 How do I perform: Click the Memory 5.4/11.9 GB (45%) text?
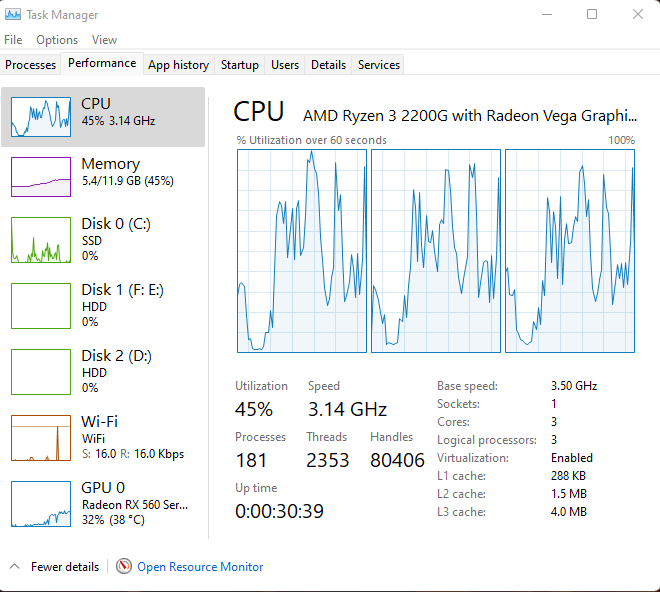click(128, 181)
